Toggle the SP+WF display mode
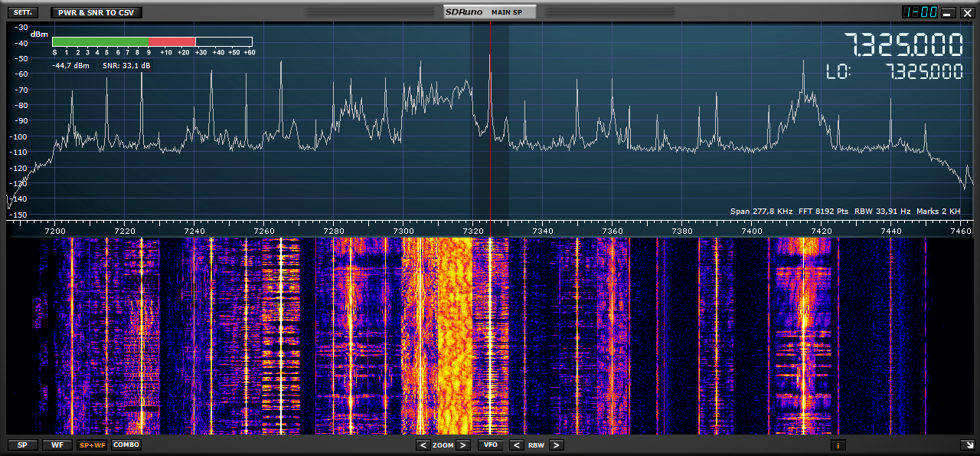 pyautogui.click(x=93, y=445)
